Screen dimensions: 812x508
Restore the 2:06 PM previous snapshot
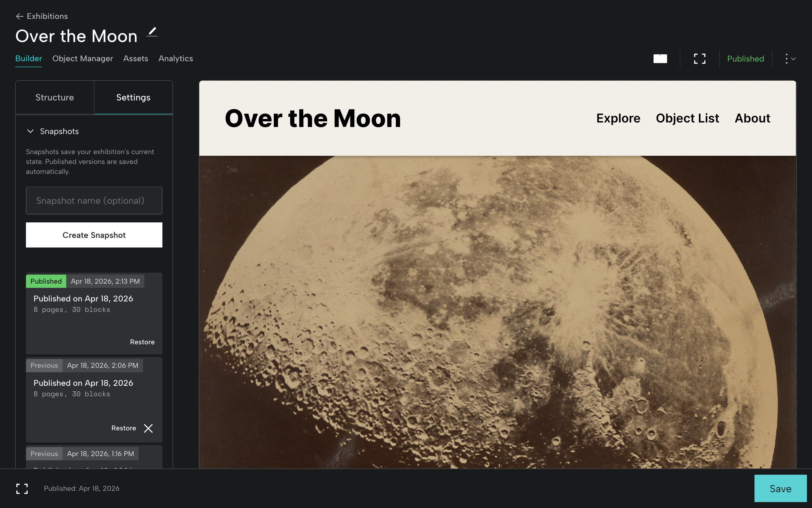[x=123, y=428]
